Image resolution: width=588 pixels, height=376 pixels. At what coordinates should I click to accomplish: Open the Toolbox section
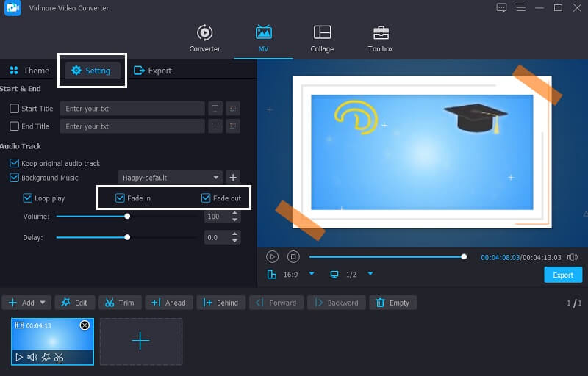click(380, 39)
